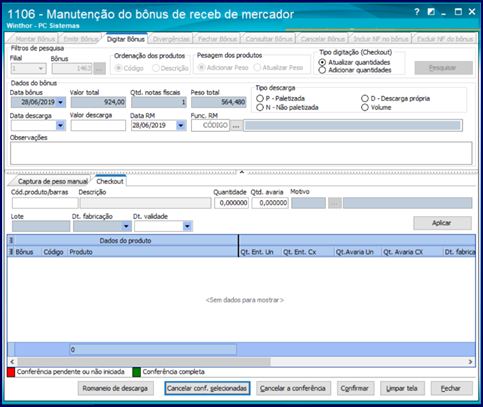
Task: Click Qt. Avaria CX column header
Action: pyautogui.click(x=412, y=252)
